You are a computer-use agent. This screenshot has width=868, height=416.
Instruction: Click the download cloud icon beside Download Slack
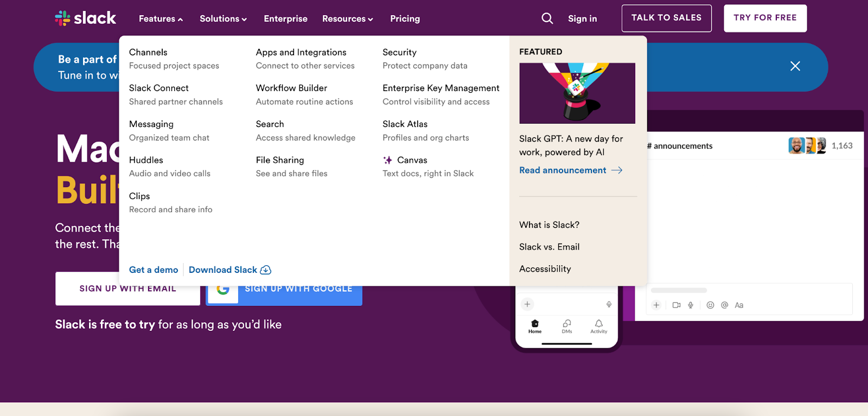click(x=266, y=270)
